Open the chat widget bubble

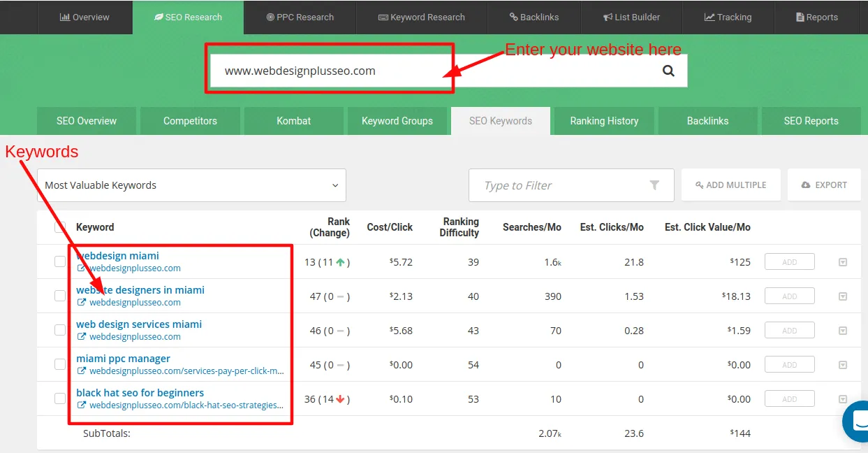856,421
